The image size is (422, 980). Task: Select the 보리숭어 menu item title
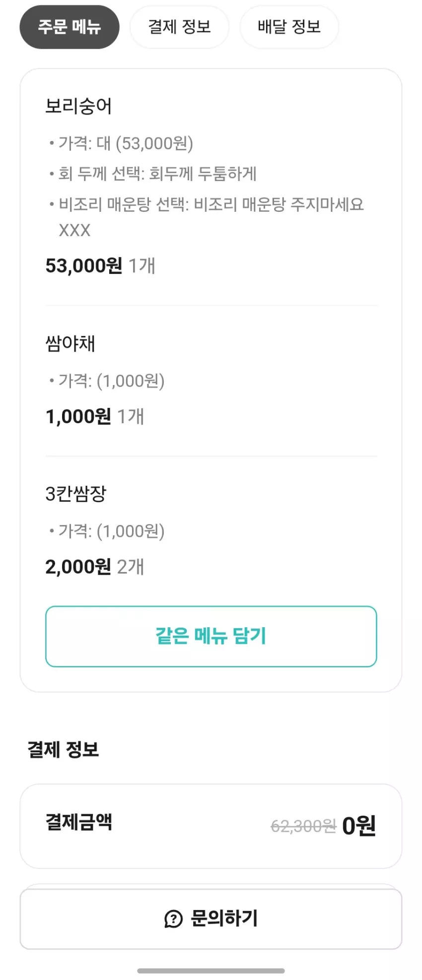[78, 106]
